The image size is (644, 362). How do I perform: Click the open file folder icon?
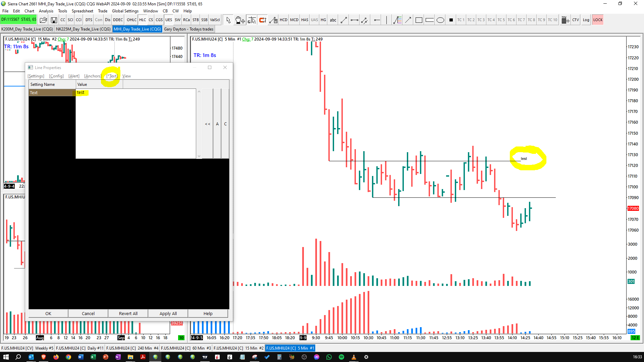coord(43,20)
